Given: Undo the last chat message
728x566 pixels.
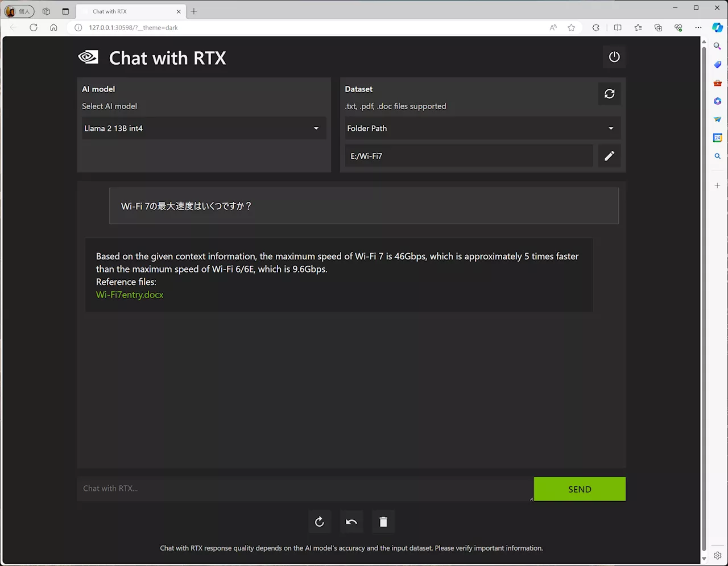Looking at the screenshot, I should point(351,522).
